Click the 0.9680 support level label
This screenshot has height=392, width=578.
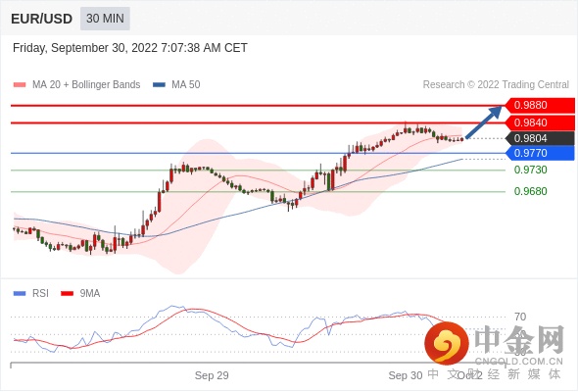[530, 191]
